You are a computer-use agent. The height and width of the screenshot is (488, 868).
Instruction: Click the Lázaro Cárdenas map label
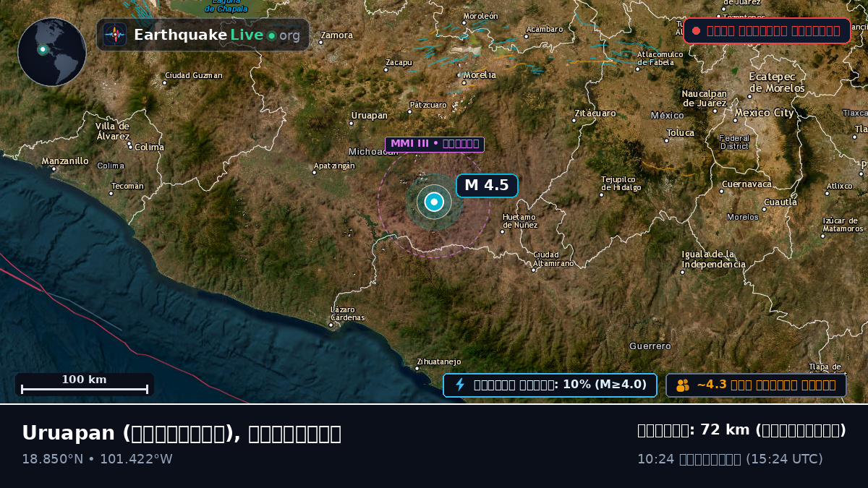(348, 314)
